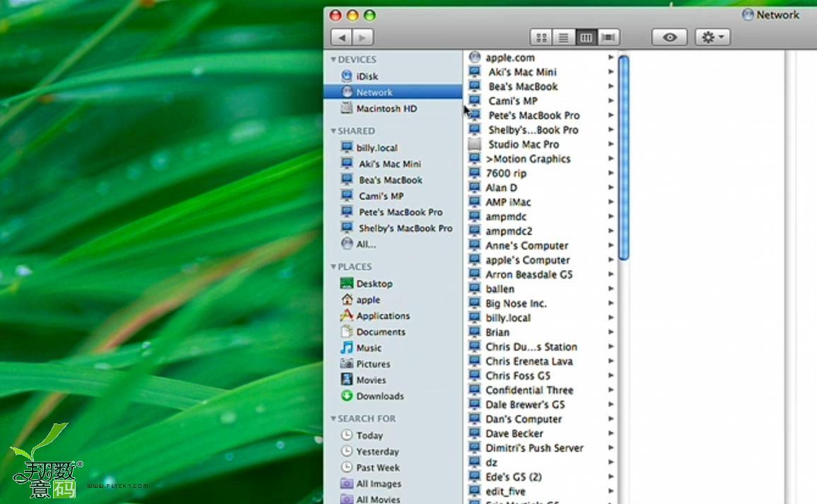Expand Dan's Computer with its arrow
The height and width of the screenshot is (504, 817).
pyautogui.click(x=610, y=418)
